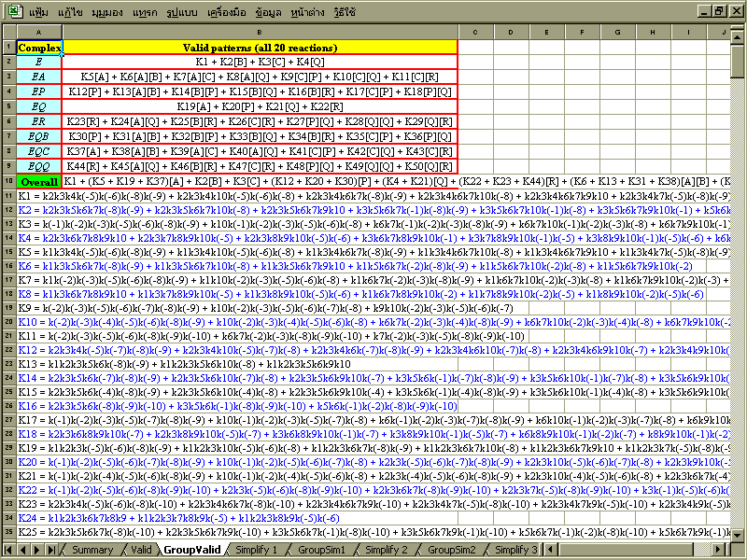This screenshot has width=747, height=560.
Task: Select the green Overall cell
Action: (x=39, y=181)
